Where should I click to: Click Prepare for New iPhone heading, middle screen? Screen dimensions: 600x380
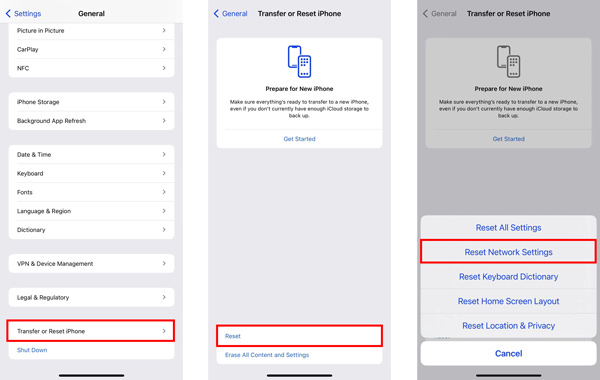tap(299, 89)
